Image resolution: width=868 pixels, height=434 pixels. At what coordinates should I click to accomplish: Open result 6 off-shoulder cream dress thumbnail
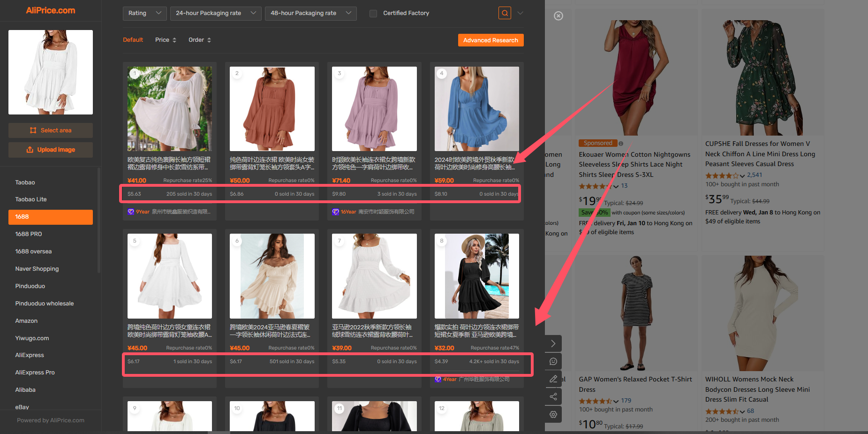(272, 276)
